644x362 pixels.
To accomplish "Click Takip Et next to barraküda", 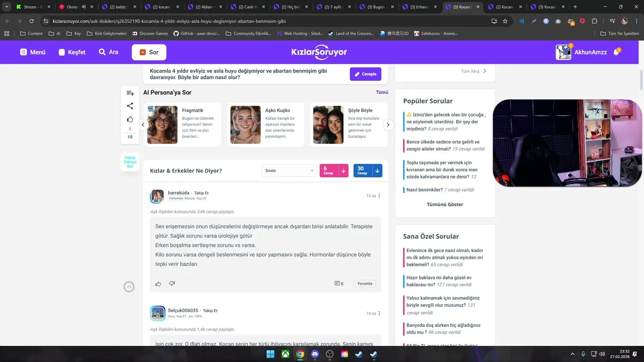I will [201, 193].
